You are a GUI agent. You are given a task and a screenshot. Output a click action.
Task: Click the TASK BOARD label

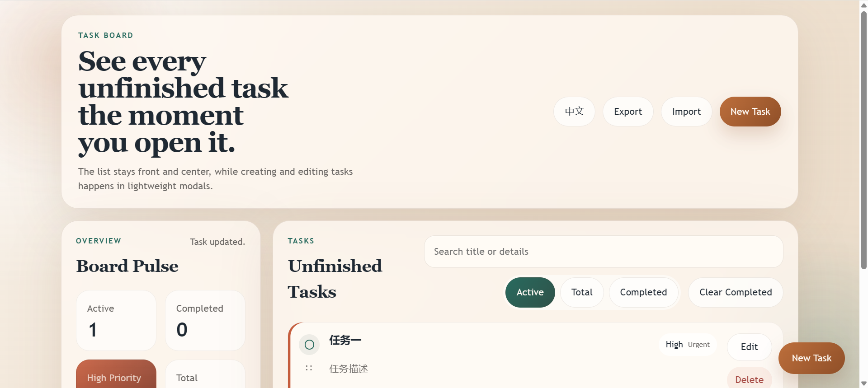tap(106, 35)
